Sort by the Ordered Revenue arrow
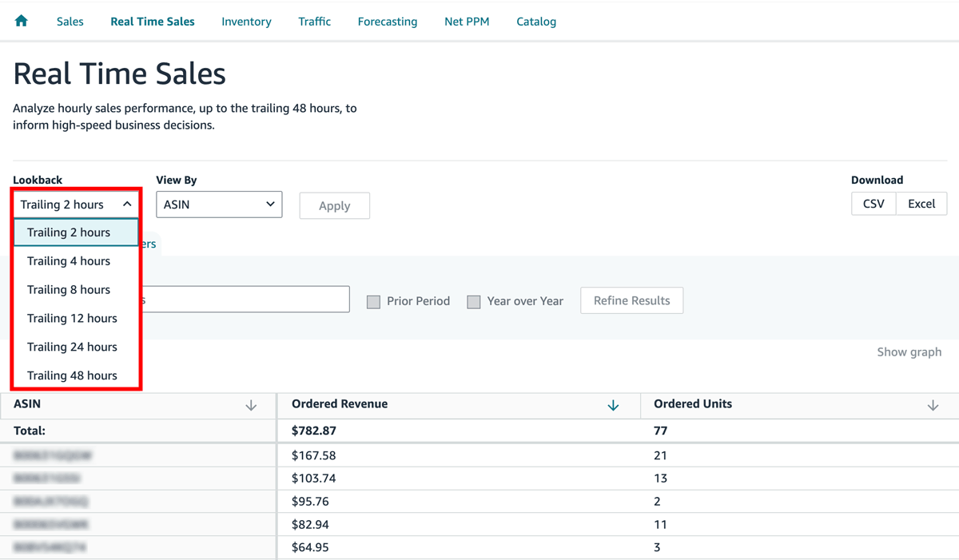 (x=613, y=406)
